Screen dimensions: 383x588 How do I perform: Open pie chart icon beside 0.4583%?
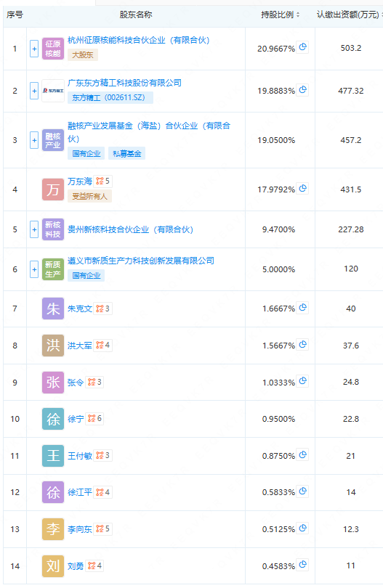(302, 565)
